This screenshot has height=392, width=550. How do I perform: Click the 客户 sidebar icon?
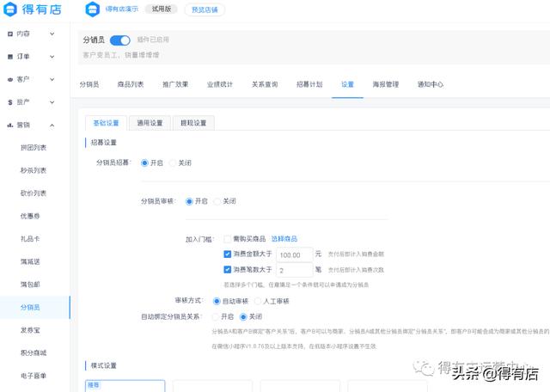[x=10, y=80]
